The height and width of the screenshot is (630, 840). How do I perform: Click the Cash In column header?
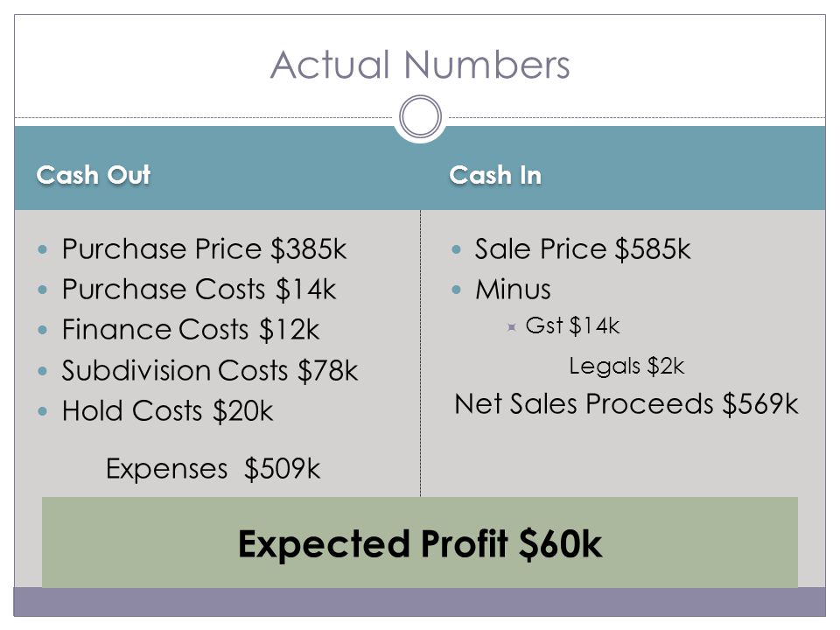(x=495, y=175)
